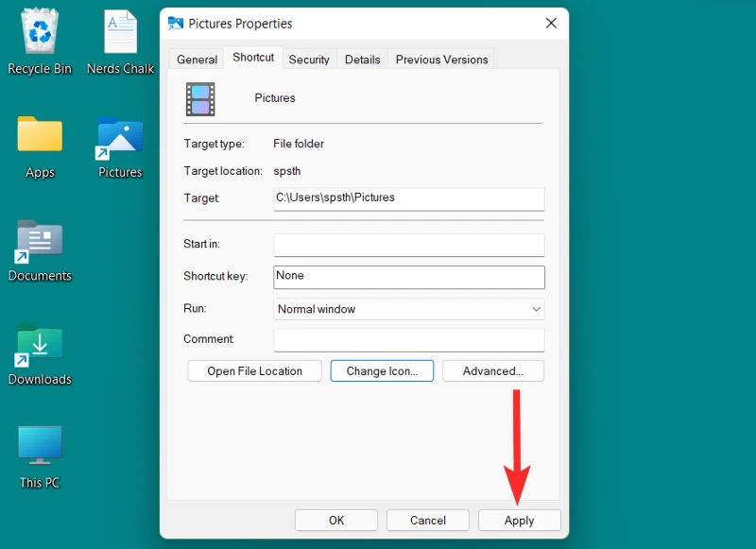This screenshot has width=756, height=549.
Task: Click Open File Location
Action: coord(253,370)
